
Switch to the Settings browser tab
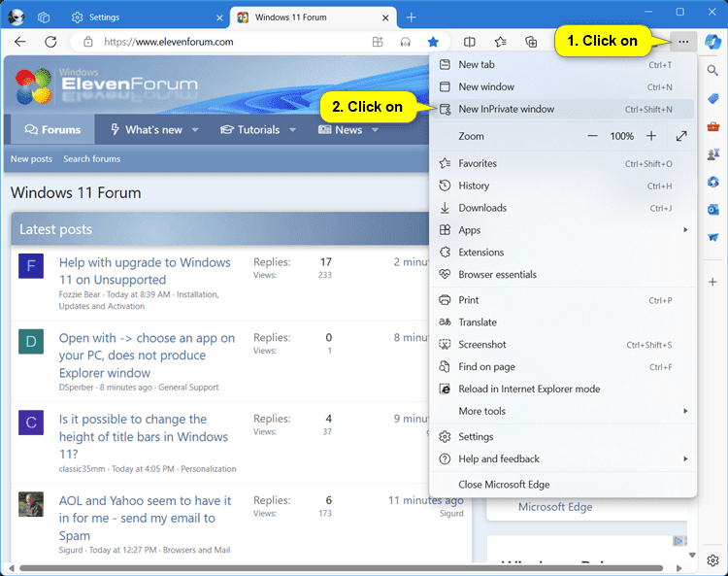[x=147, y=17]
